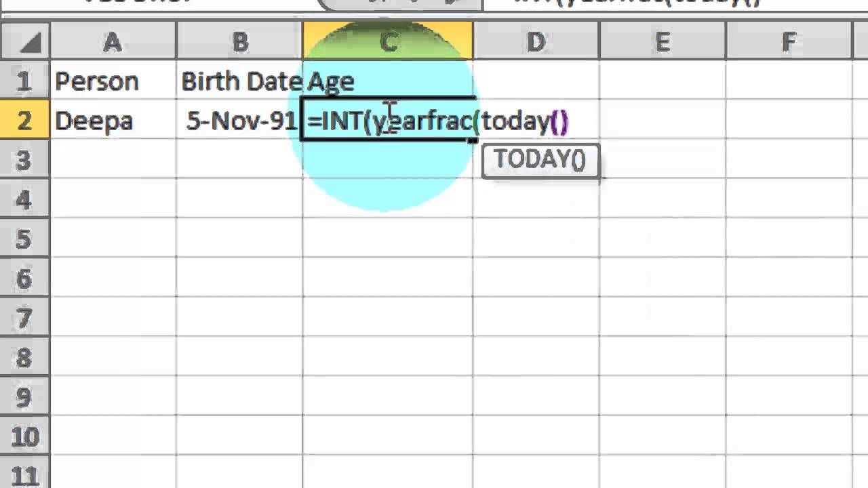This screenshot has height=488, width=868.
Task: Select column D header
Action: (536, 42)
